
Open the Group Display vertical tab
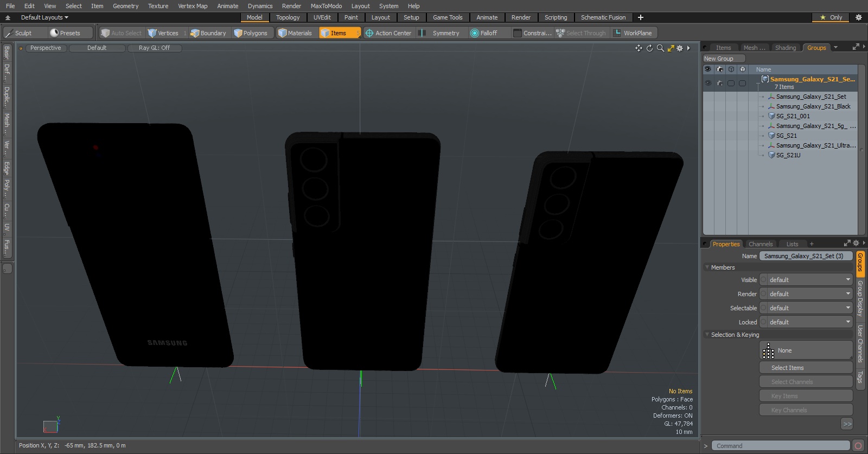860,299
